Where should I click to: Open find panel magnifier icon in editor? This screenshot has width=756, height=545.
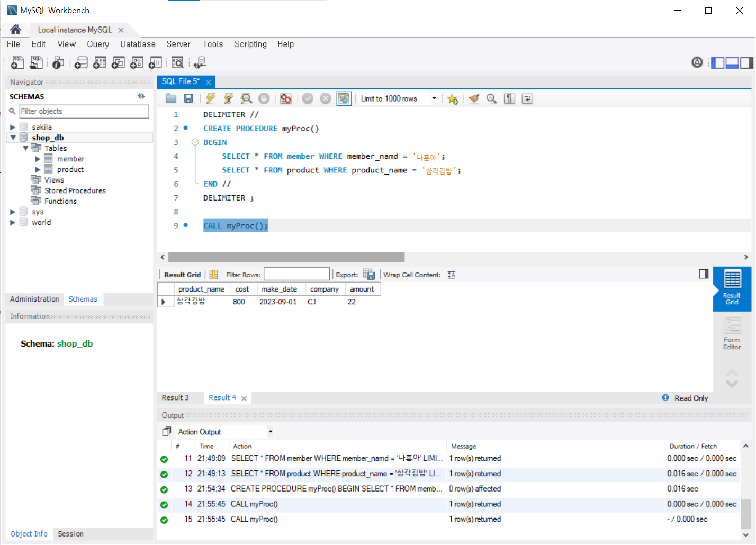[x=492, y=98]
